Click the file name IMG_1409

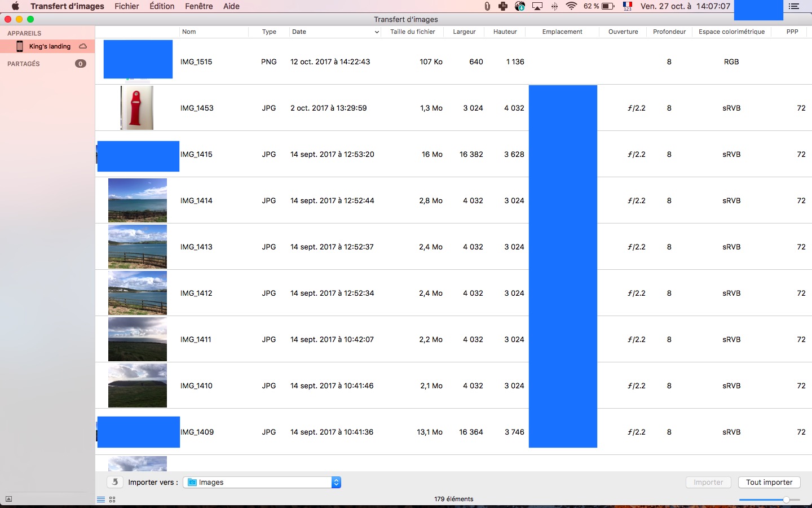197,432
